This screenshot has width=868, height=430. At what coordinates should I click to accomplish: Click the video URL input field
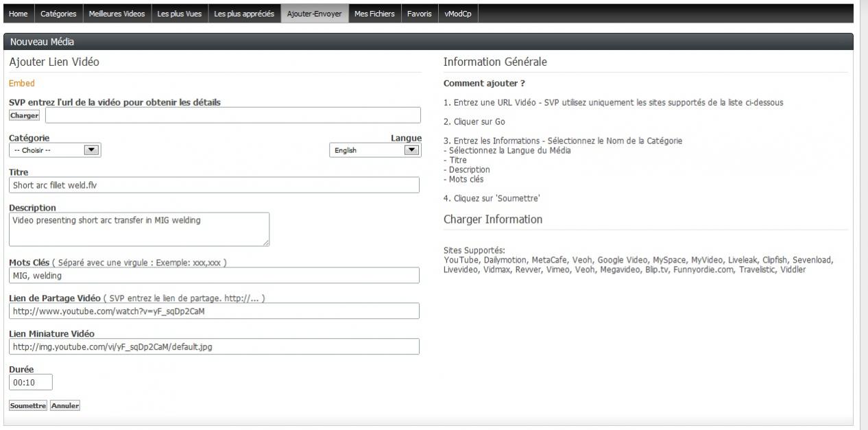pyautogui.click(x=232, y=115)
